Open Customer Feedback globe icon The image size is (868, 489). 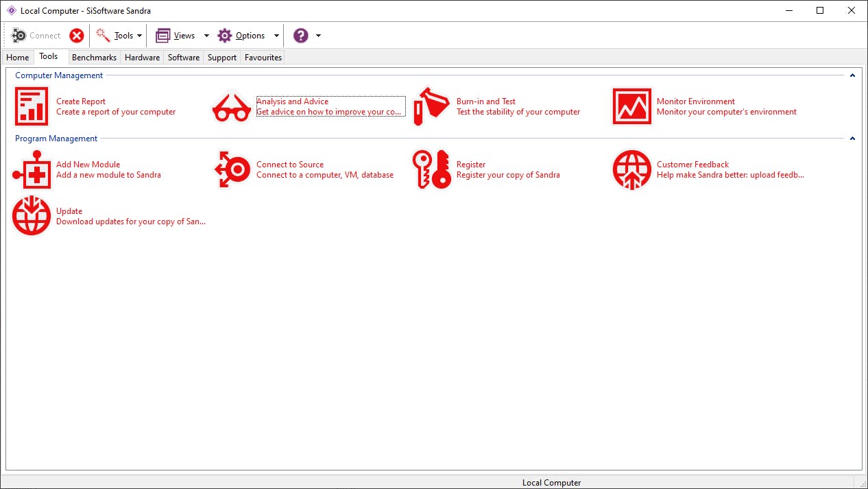[x=632, y=169]
